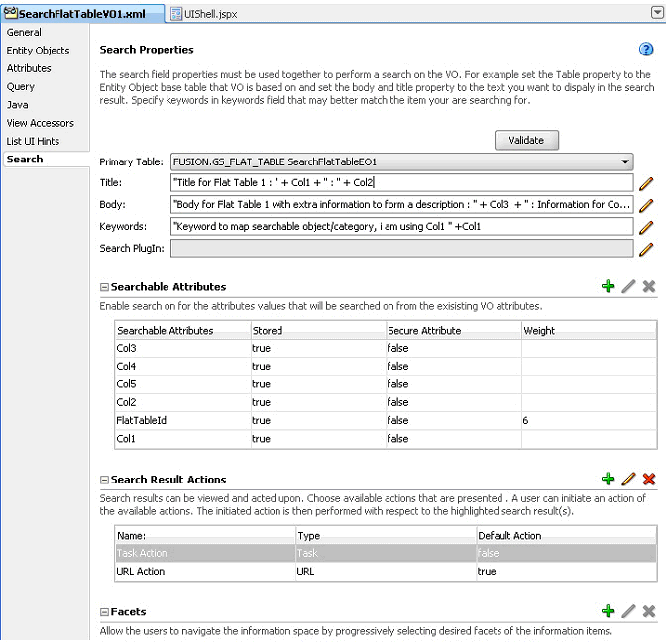Click the Default Action column header

pyautogui.click(x=566, y=536)
